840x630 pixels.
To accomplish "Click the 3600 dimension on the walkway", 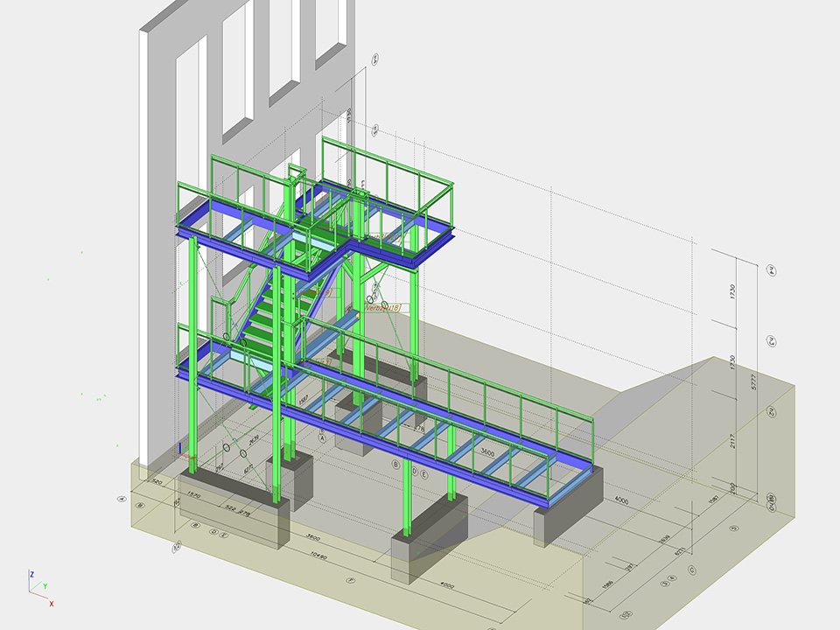I will pyautogui.click(x=493, y=453).
